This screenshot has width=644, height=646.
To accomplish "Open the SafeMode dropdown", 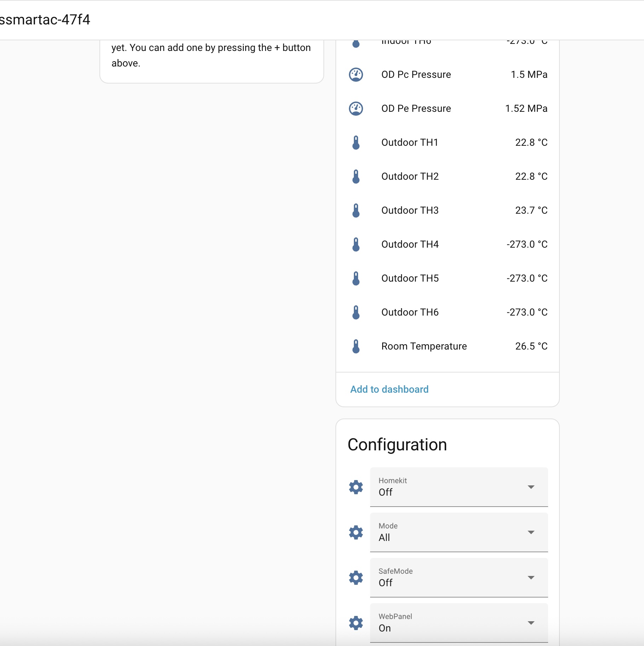I will (459, 578).
